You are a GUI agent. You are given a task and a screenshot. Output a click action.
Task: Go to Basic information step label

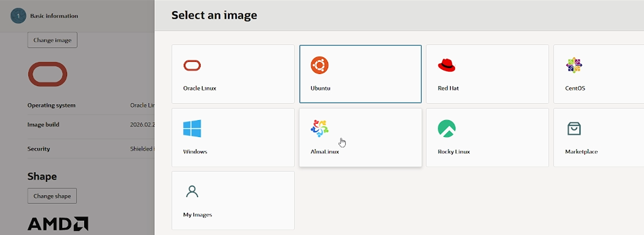54,16
